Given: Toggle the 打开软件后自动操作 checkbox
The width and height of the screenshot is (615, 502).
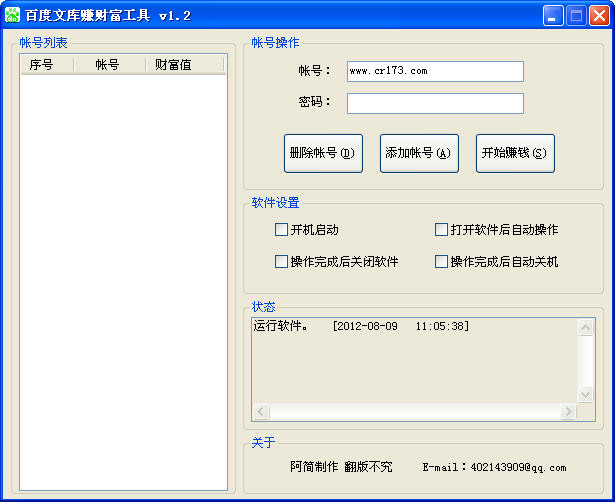Looking at the screenshot, I should (441, 229).
